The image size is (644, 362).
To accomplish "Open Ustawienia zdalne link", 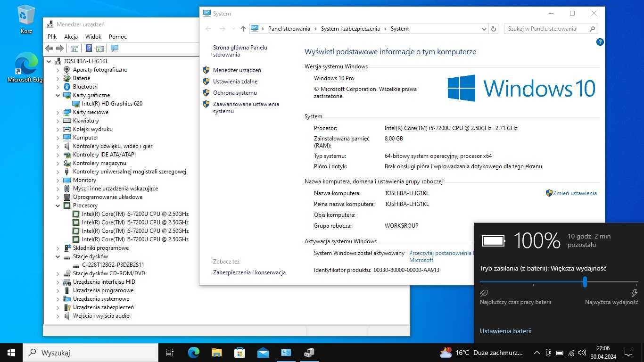I will point(235,82).
